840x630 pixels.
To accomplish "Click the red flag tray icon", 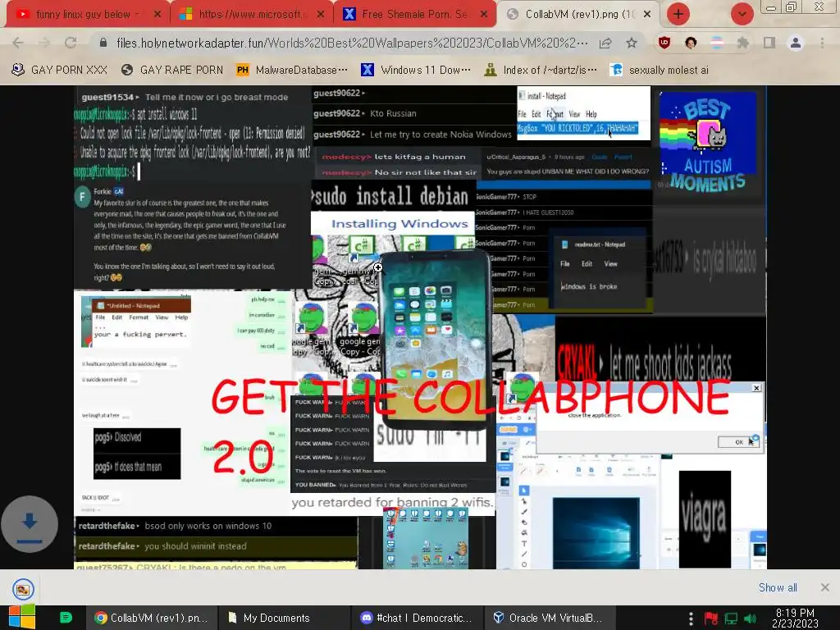I will 711,619.
